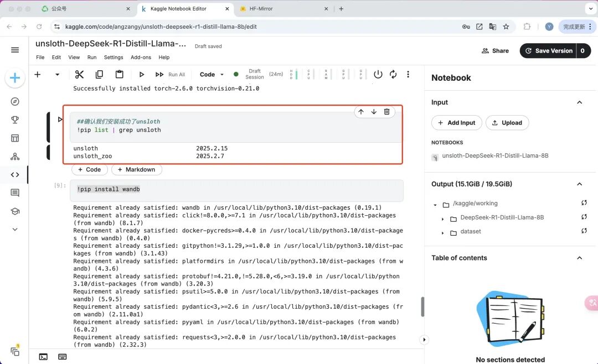
Task: Open the console terminal icon
Action: click(44, 357)
